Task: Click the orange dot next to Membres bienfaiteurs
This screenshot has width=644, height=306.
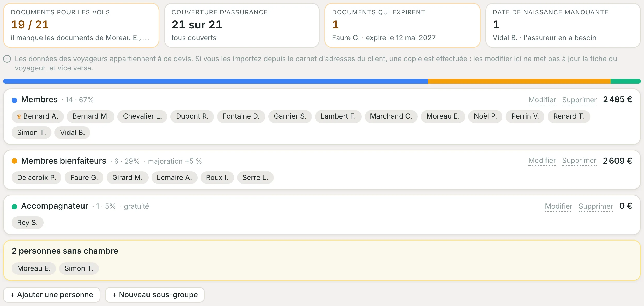Action: tap(15, 161)
